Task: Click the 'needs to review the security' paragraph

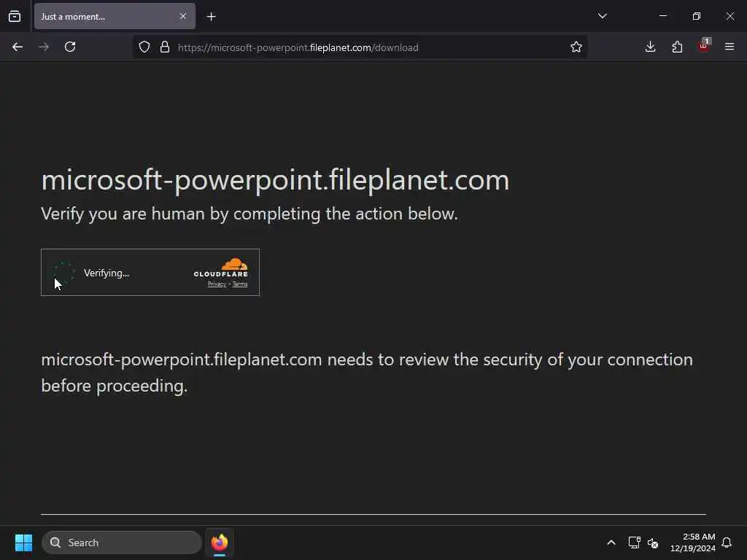Action: (367, 373)
